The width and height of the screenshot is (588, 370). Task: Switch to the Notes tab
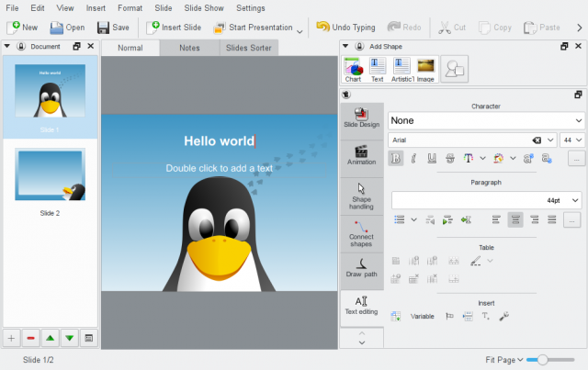tap(189, 48)
